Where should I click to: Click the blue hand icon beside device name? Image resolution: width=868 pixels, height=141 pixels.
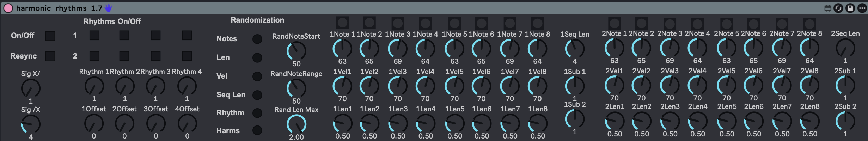click(x=108, y=8)
